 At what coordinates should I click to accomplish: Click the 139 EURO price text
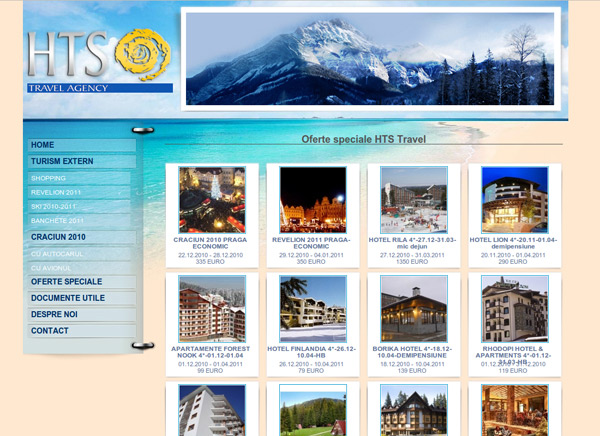[x=412, y=371]
